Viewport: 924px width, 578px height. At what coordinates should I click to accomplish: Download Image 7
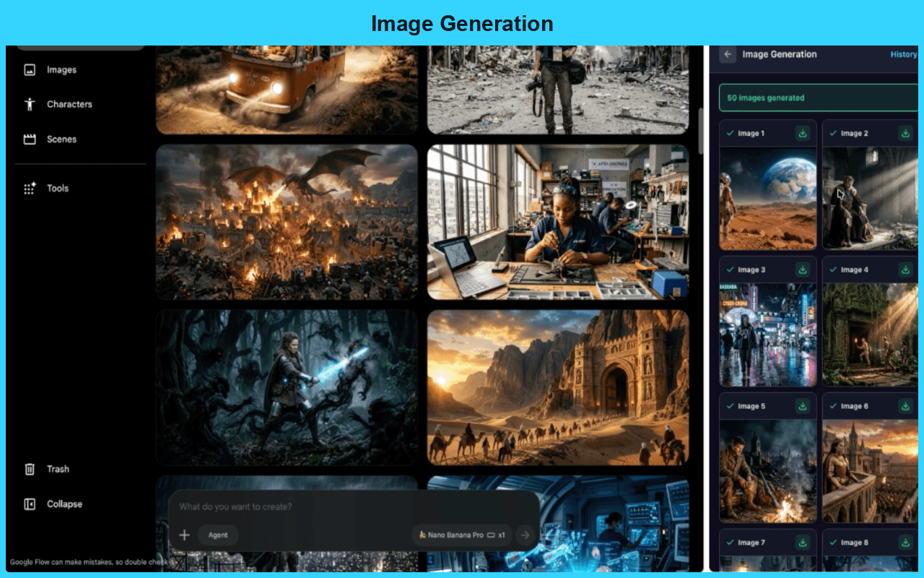pyautogui.click(x=802, y=543)
